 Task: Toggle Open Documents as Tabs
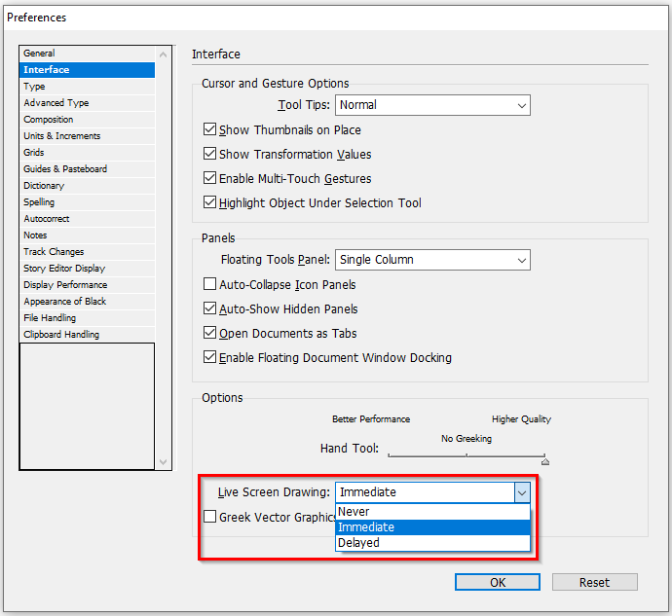(209, 333)
